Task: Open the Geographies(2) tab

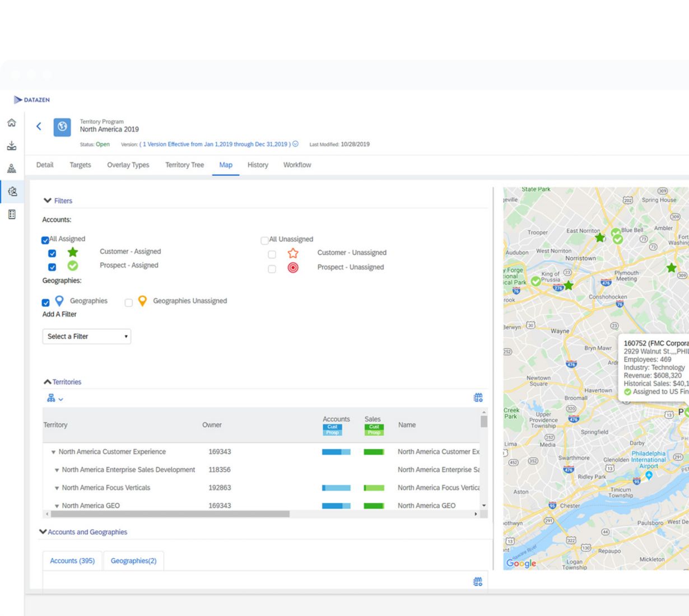Action: [x=133, y=561]
